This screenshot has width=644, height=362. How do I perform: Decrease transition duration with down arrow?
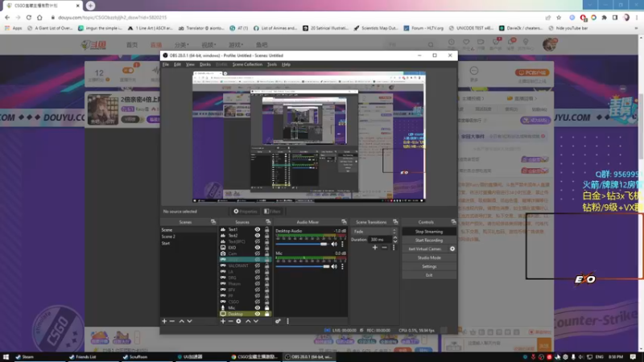click(x=395, y=241)
